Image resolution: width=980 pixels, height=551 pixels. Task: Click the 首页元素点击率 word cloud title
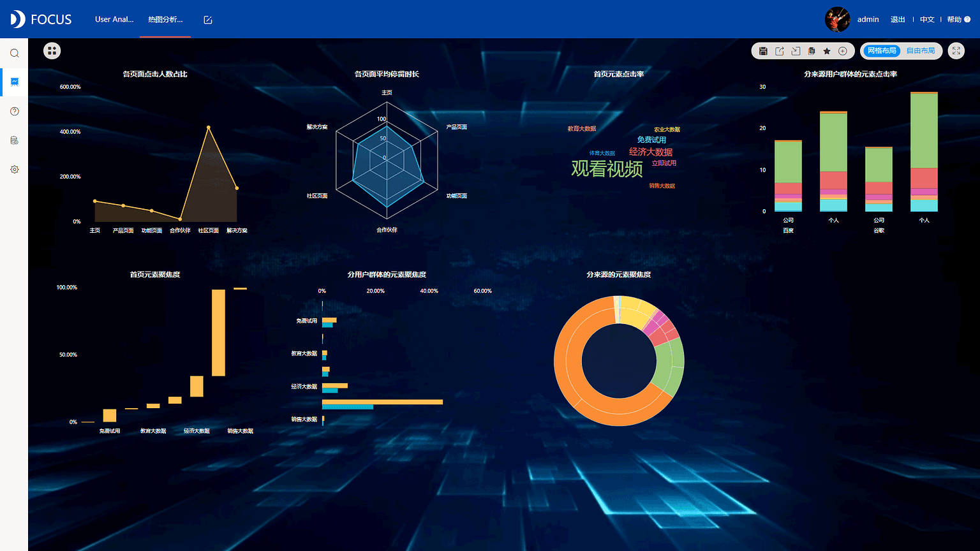click(619, 74)
